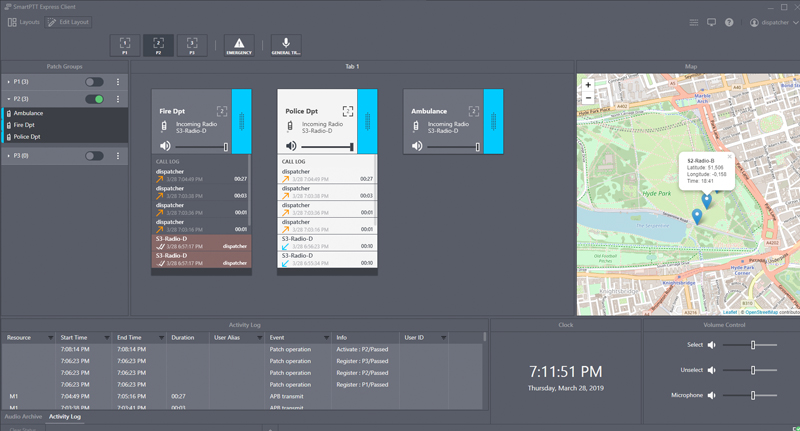Open P1 patch group options menu
This screenshot has height=431, width=800.
[118, 82]
